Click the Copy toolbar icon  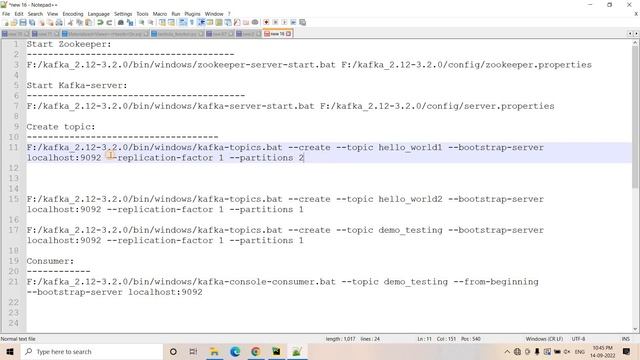(79, 22)
